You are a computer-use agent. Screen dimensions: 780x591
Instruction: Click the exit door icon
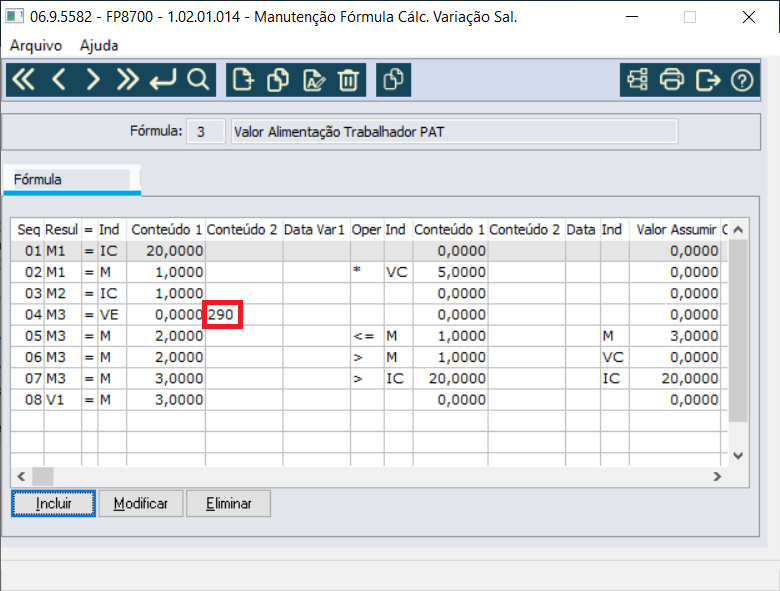708,80
